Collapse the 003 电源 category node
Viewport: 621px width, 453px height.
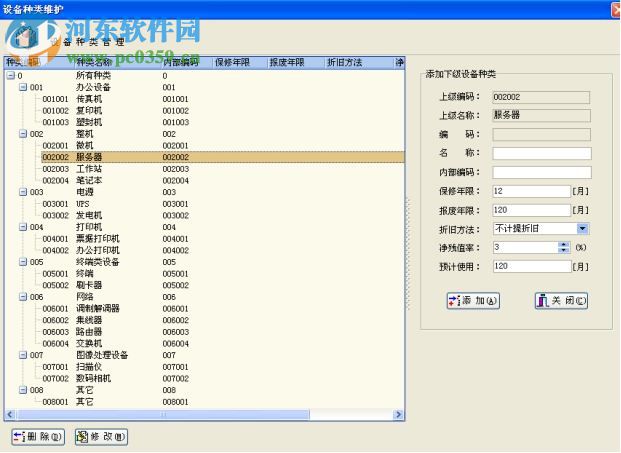pos(23,192)
